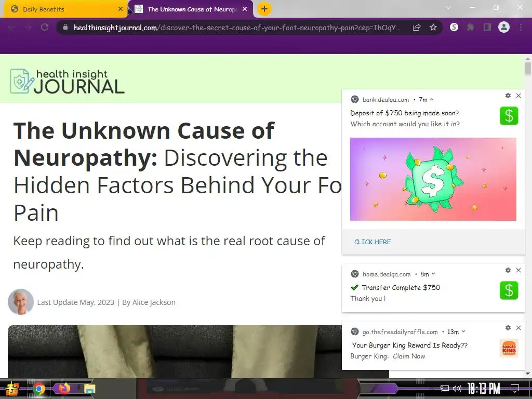Dismiss the bank.dealqa.com notification
Image resolution: width=532 pixels, height=399 pixels.
pyautogui.click(x=518, y=96)
